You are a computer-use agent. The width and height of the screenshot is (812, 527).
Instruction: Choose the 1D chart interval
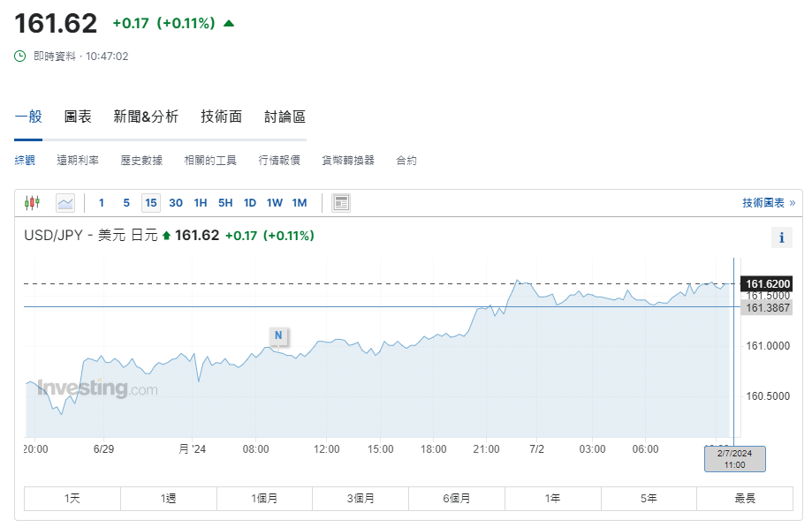click(x=250, y=203)
